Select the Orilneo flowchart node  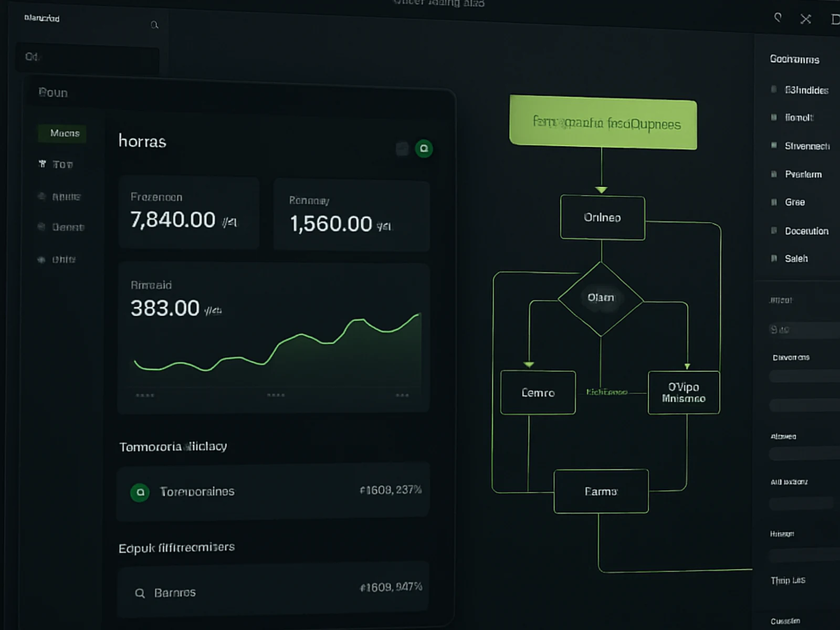click(602, 217)
